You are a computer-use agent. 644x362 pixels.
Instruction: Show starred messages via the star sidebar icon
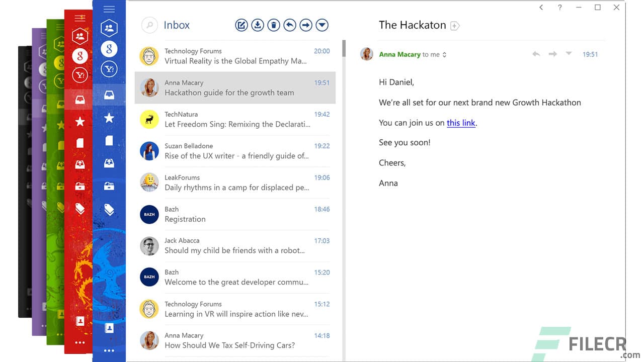tap(109, 119)
